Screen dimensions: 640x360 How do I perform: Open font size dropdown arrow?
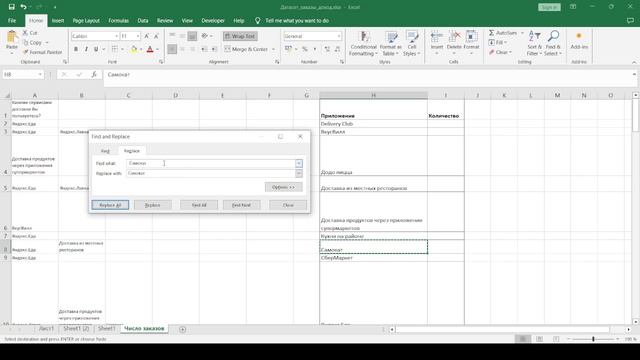pyautogui.click(x=138, y=36)
